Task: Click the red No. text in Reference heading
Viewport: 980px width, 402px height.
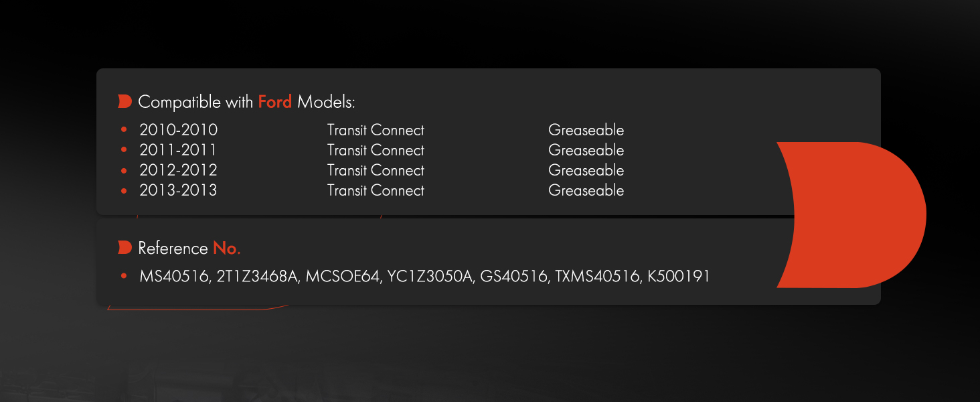Action: tap(227, 249)
